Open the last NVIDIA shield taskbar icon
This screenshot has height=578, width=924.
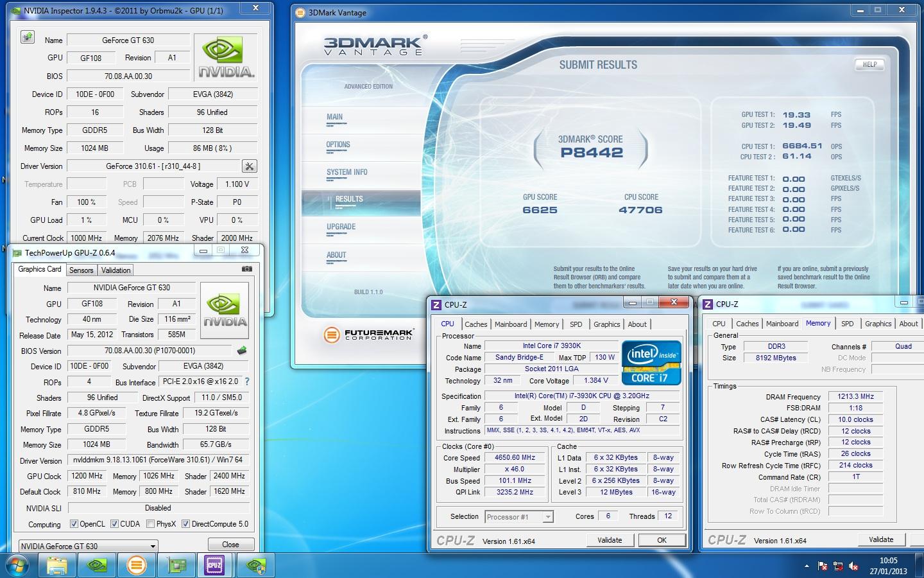coord(256,566)
